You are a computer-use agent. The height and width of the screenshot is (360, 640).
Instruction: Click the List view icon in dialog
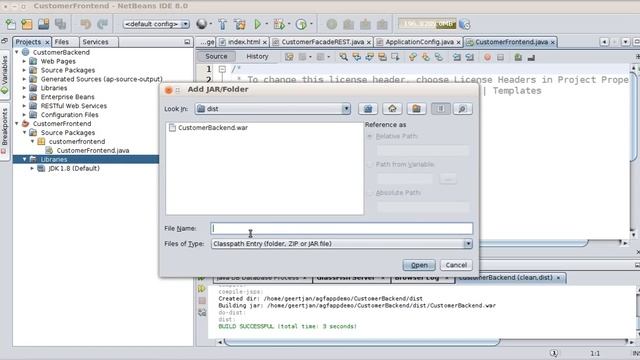(x=440, y=109)
